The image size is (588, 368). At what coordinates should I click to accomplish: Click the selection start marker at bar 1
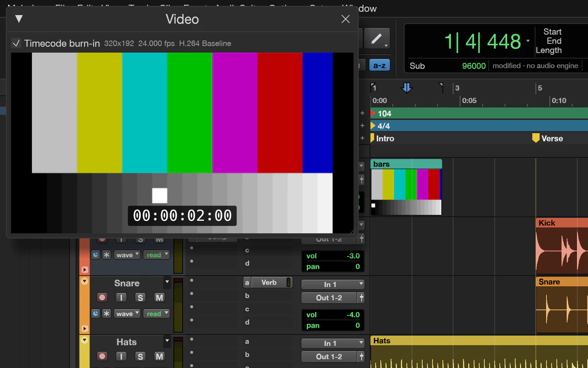[x=373, y=87]
